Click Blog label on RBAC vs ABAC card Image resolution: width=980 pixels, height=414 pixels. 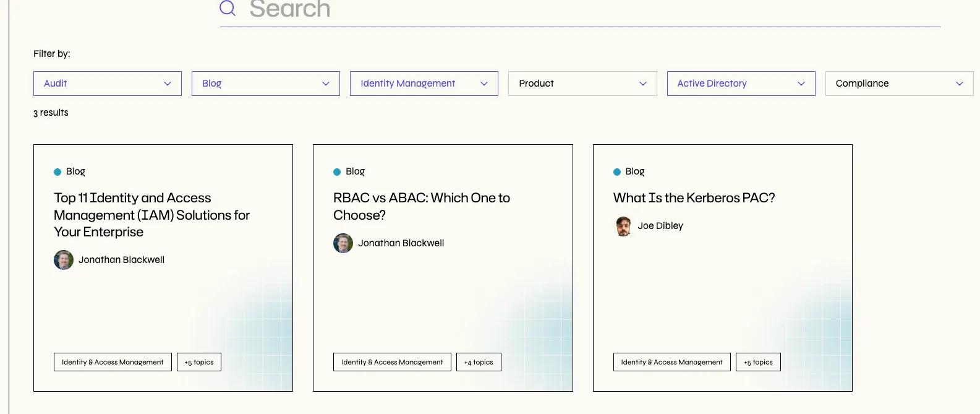(x=355, y=171)
